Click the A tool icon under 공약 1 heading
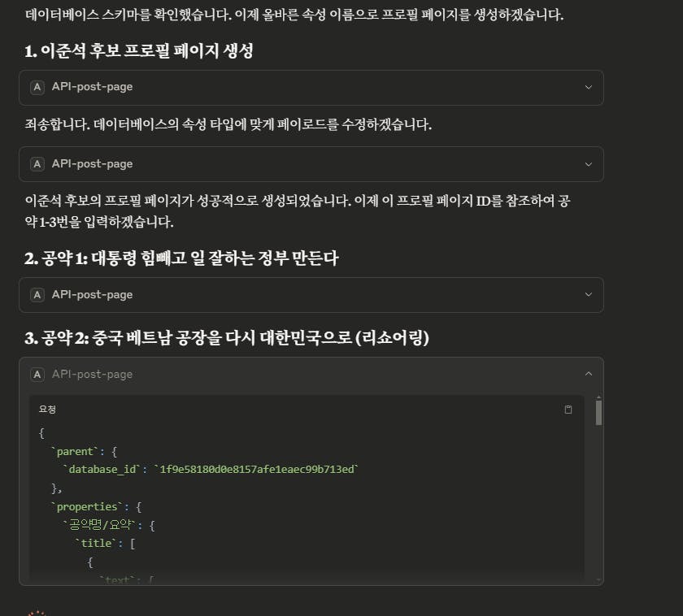Screen dimensions: 683x616 37,295
